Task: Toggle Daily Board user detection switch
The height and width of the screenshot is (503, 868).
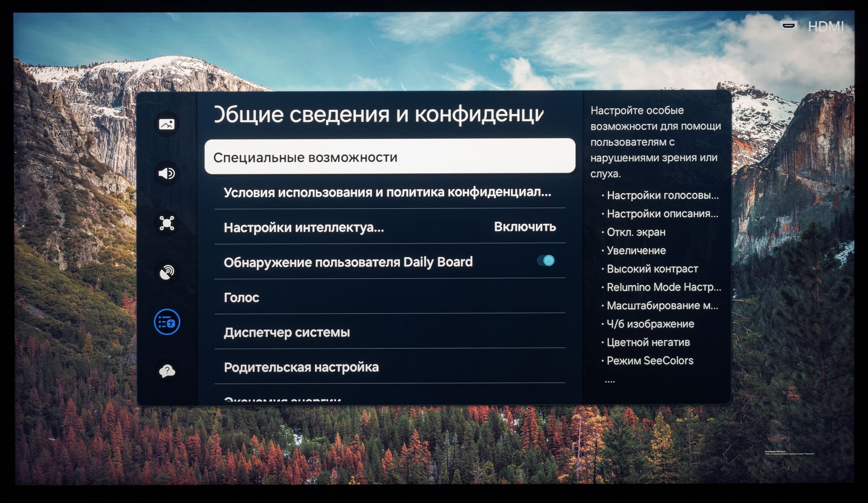Action: pos(545,260)
